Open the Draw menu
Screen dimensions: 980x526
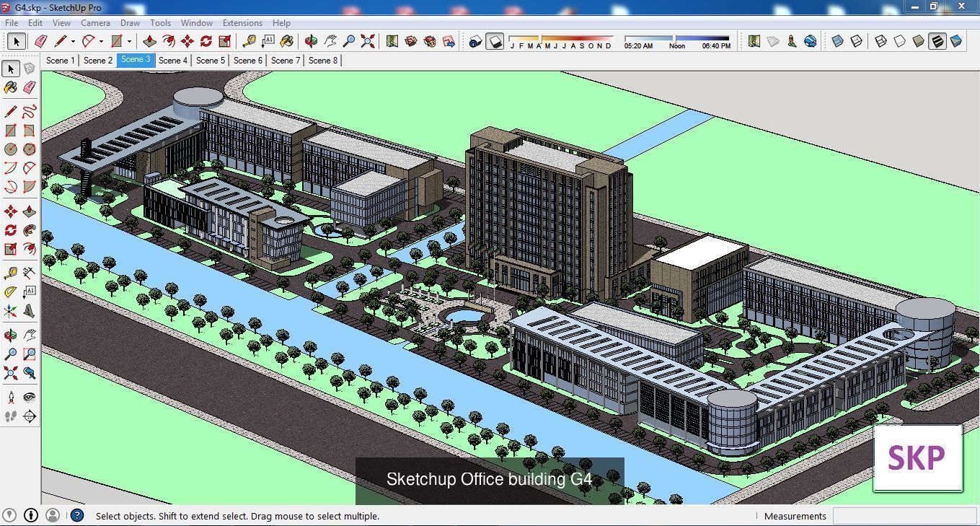pos(130,23)
